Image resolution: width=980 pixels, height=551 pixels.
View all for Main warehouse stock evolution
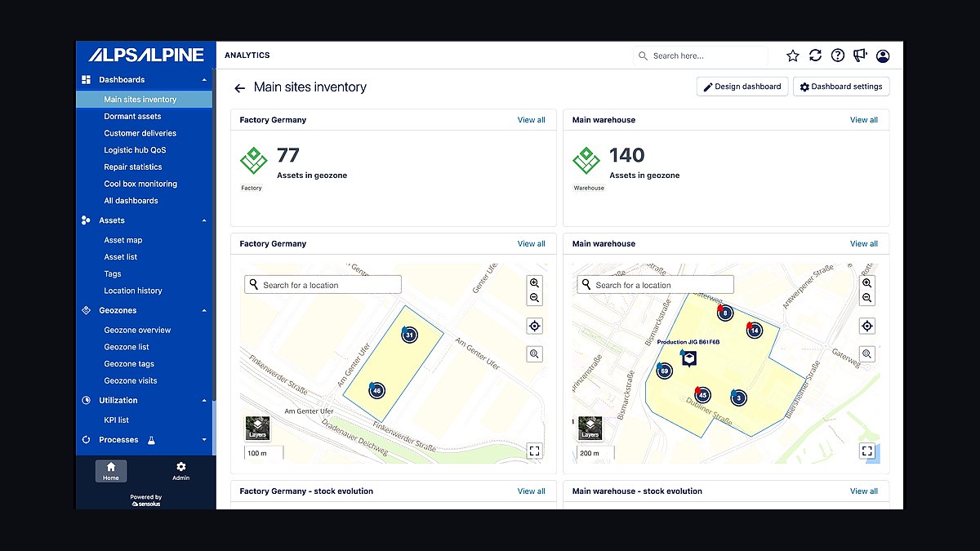point(863,491)
